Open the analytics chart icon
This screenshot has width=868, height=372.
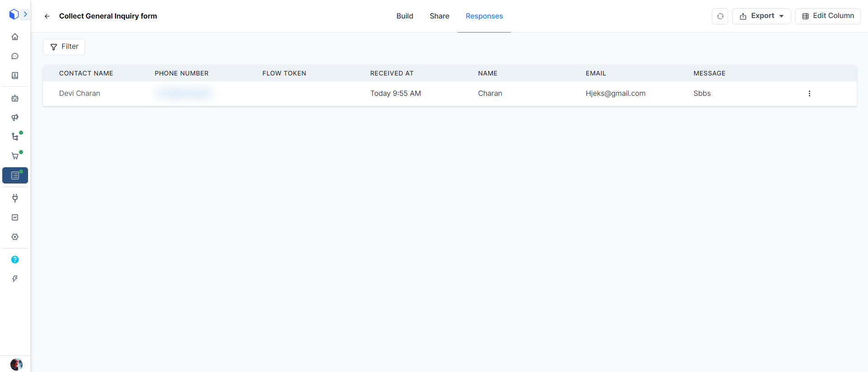tap(15, 217)
